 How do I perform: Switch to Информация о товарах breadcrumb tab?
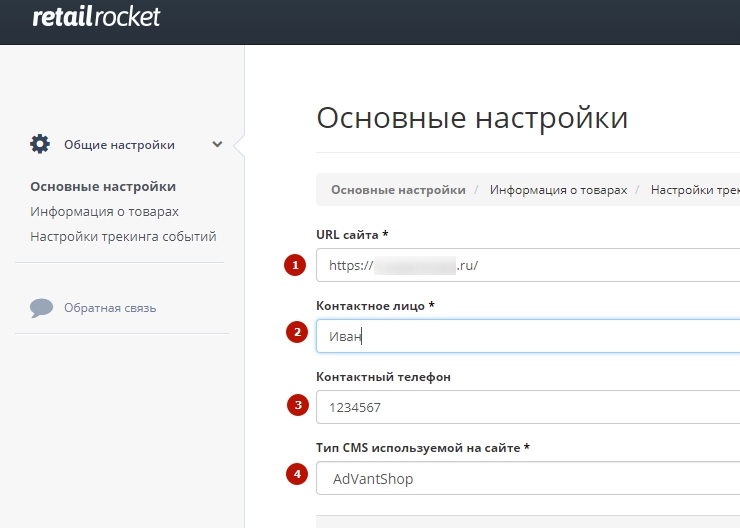coord(558,190)
